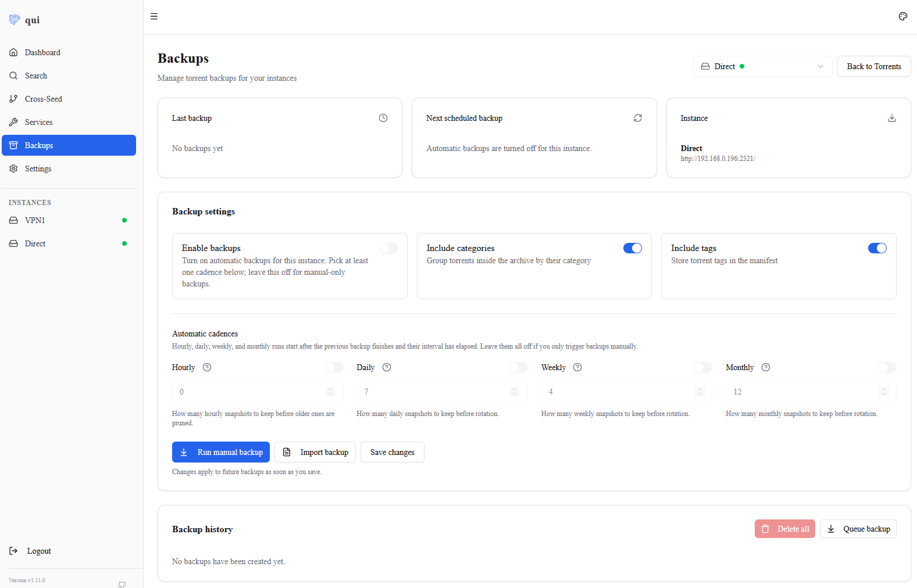
Task: Go to Cross-Seed in sidebar
Action: point(69,99)
